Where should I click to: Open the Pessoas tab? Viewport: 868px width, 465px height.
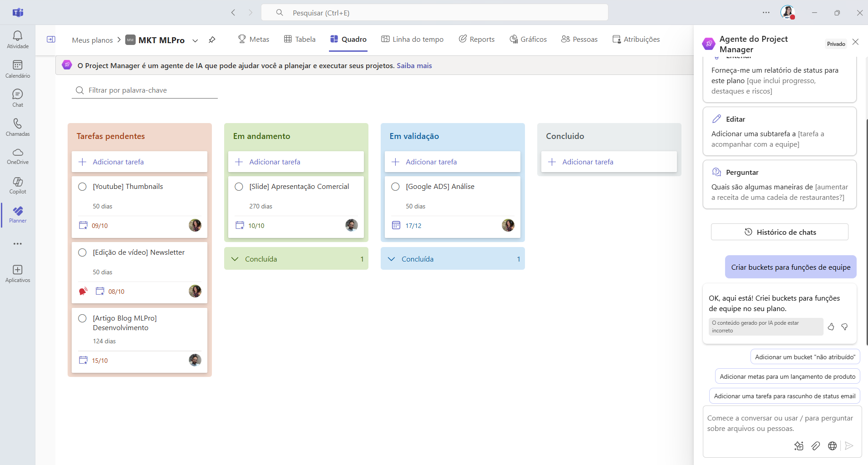point(579,40)
